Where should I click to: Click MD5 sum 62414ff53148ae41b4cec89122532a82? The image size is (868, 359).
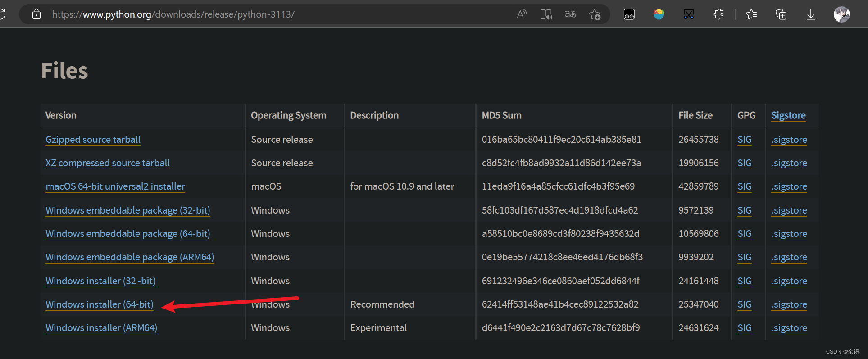pyautogui.click(x=560, y=304)
